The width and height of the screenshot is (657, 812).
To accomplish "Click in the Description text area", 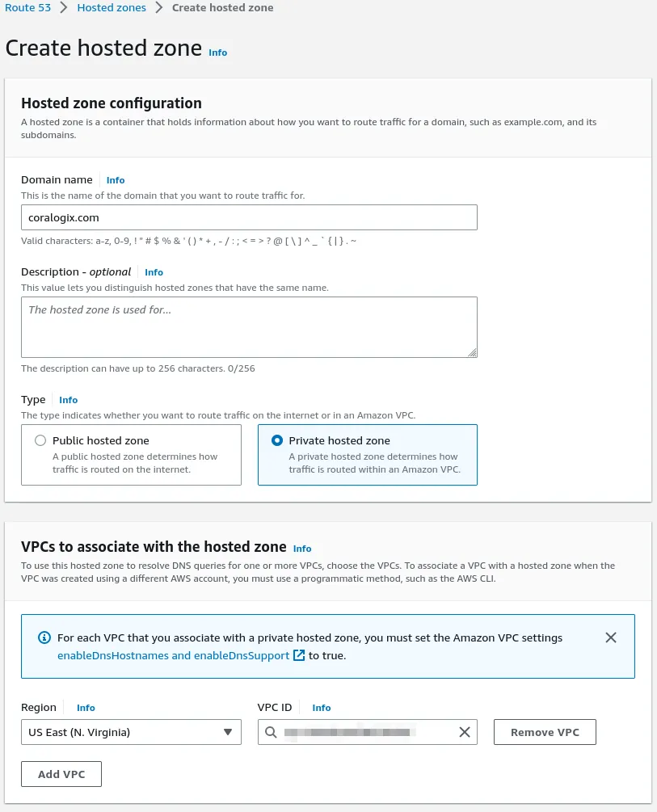I will (249, 326).
